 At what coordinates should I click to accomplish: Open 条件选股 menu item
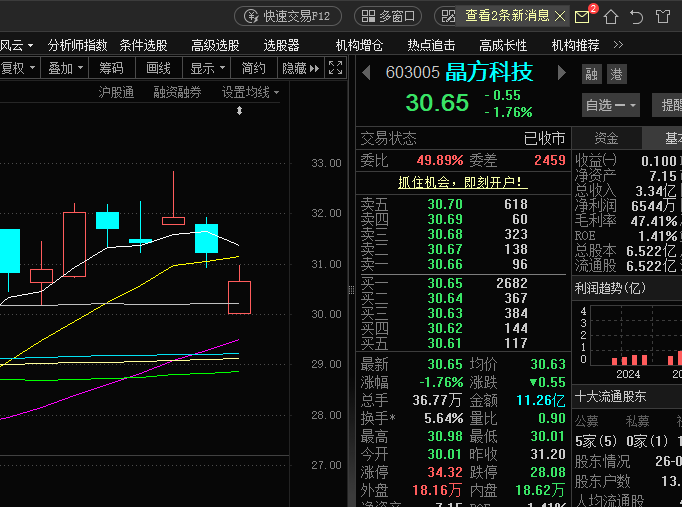[x=144, y=45]
